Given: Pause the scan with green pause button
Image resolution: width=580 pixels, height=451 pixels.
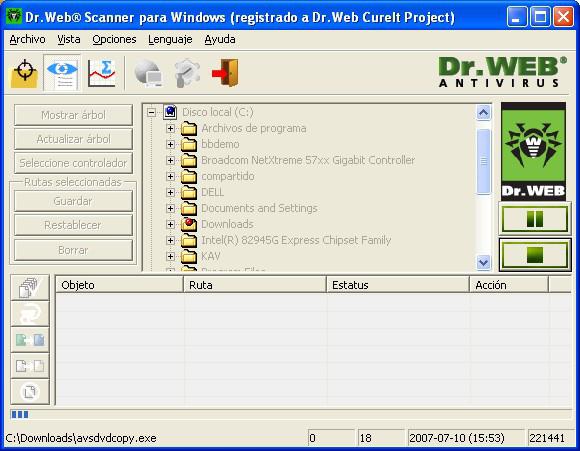Looking at the screenshot, I should pyautogui.click(x=535, y=219).
